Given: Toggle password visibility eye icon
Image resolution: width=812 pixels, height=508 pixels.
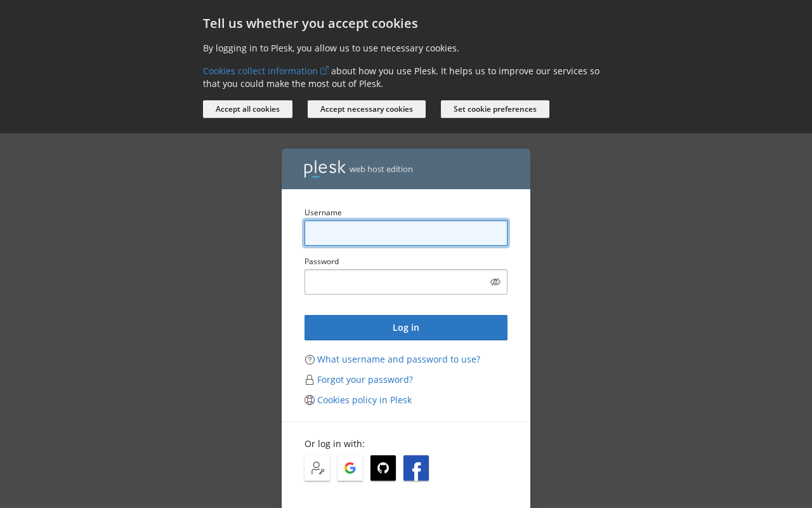Looking at the screenshot, I should [495, 282].
